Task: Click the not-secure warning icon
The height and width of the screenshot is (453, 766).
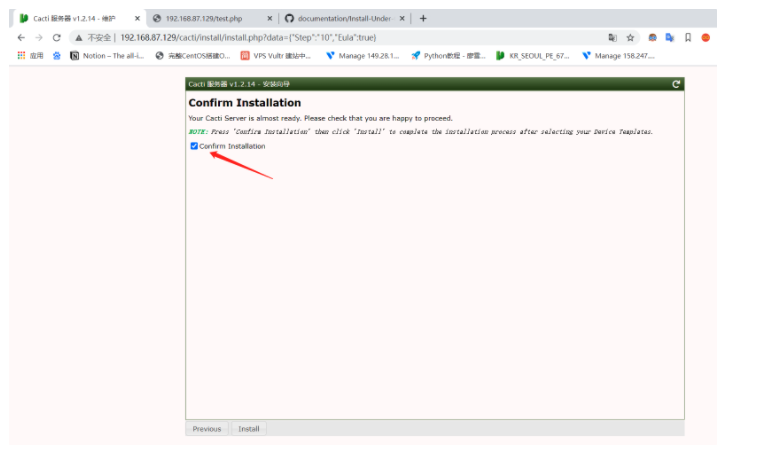Action: (x=79, y=37)
